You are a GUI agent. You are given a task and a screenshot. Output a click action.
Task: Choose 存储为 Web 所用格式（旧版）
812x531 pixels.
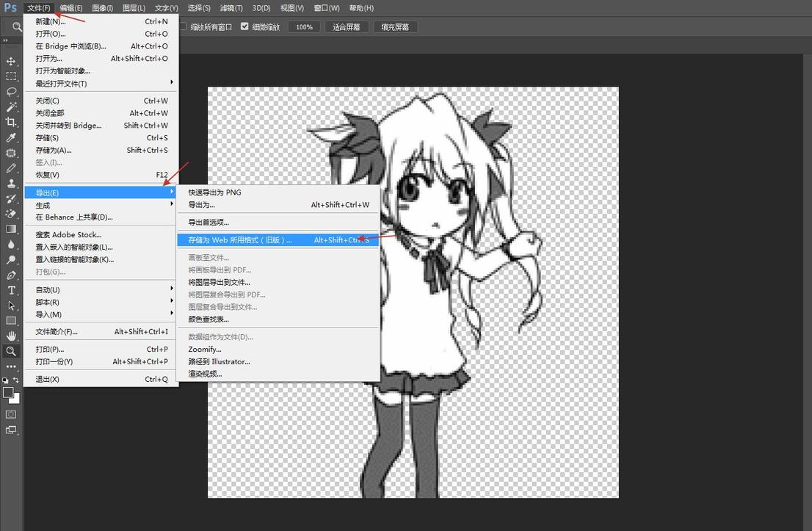(x=240, y=240)
